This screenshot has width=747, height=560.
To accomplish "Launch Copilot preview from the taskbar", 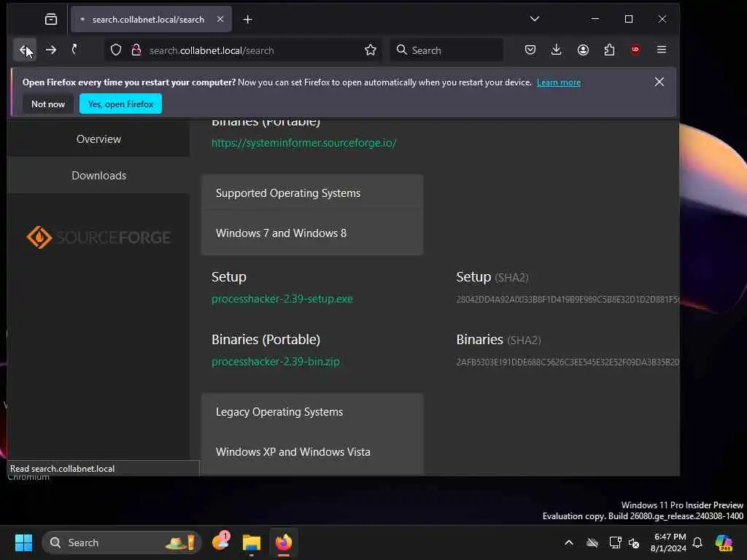I will [724, 542].
